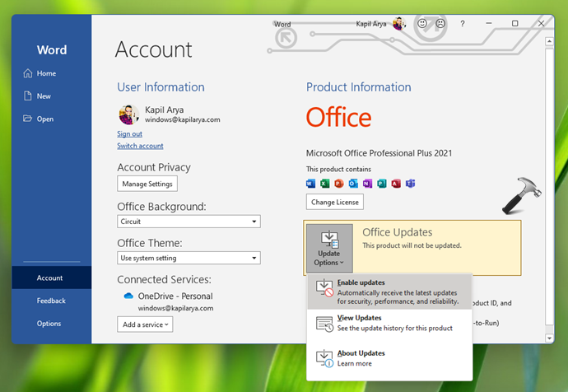
Task: Click the title bar profile picture
Action: [399, 24]
